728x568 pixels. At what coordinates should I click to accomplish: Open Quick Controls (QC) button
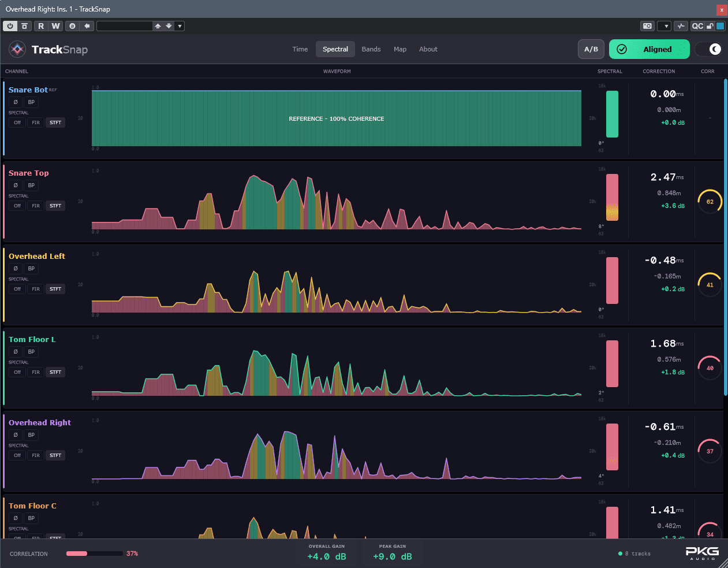tap(697, 26)
